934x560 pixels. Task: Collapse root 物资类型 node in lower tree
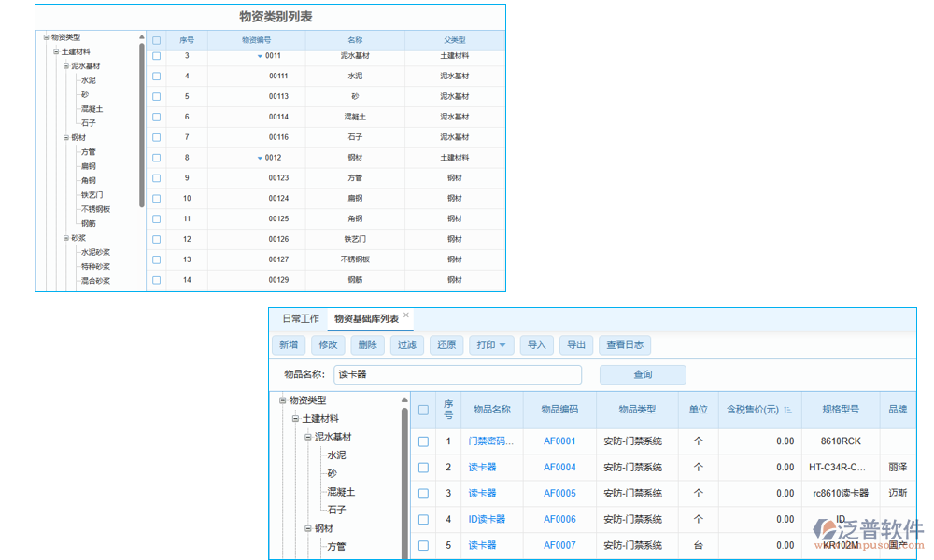pos(282,400)
